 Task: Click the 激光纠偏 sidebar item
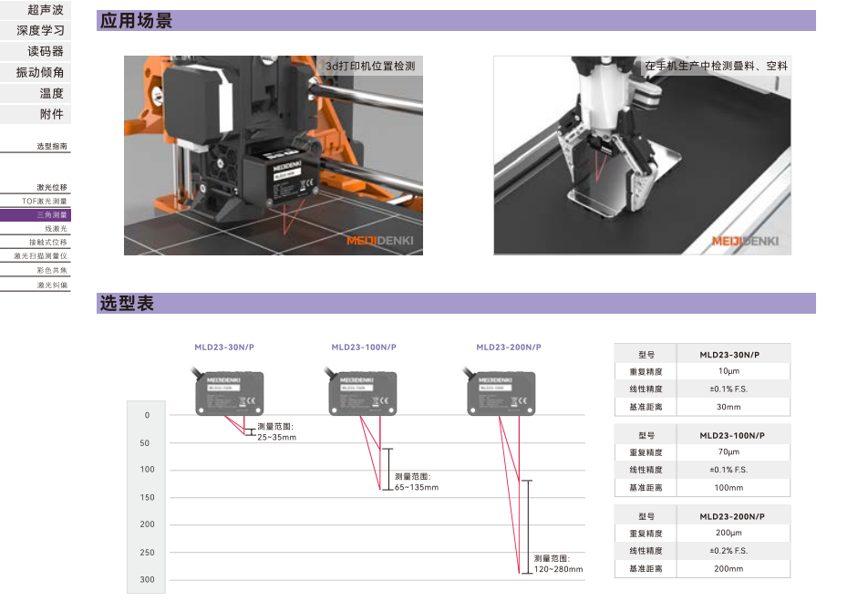tap(52, 285)
